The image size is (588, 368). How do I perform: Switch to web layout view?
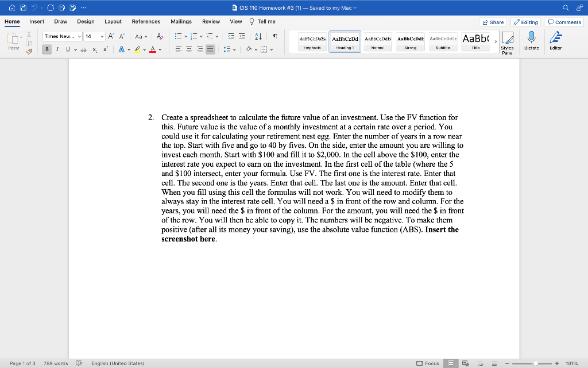[465, 363]
